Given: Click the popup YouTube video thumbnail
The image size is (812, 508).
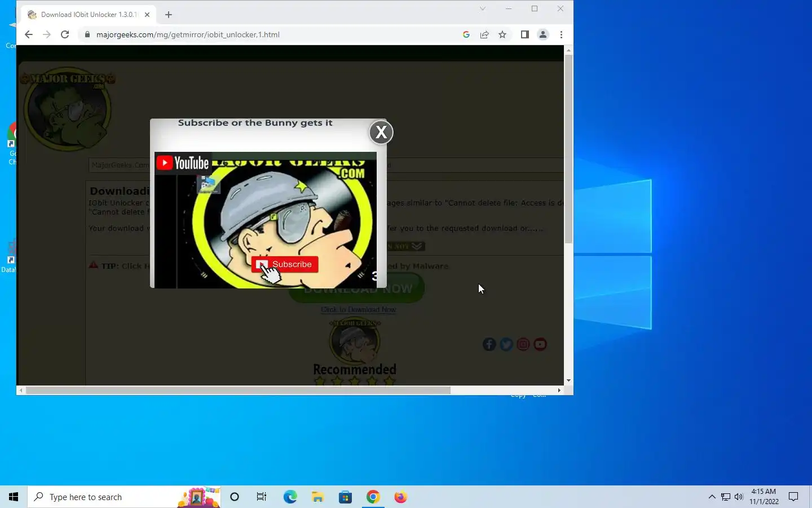Looking at the screenshot, I should 266,220.
